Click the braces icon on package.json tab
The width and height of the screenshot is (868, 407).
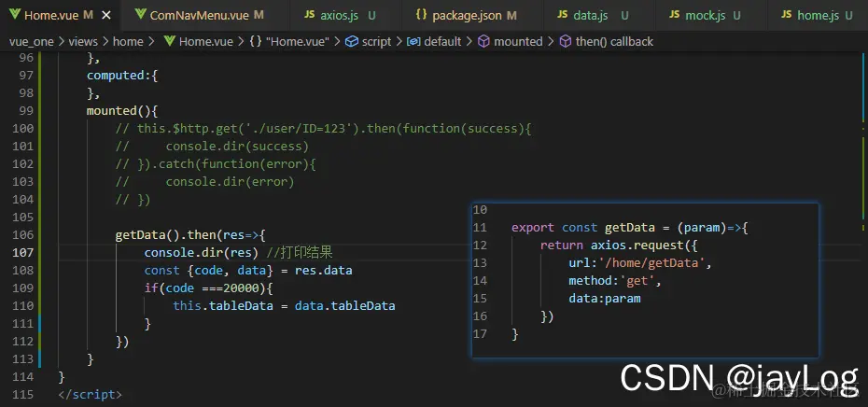tap(421, 15)
